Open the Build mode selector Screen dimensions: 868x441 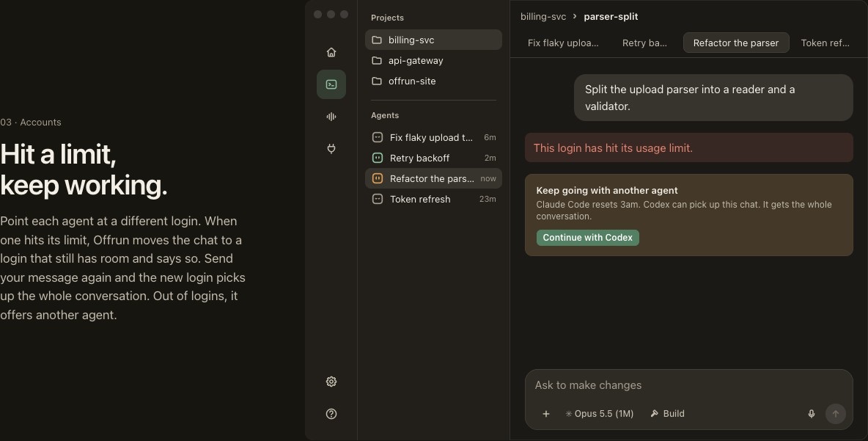click(x=667, y=414)
